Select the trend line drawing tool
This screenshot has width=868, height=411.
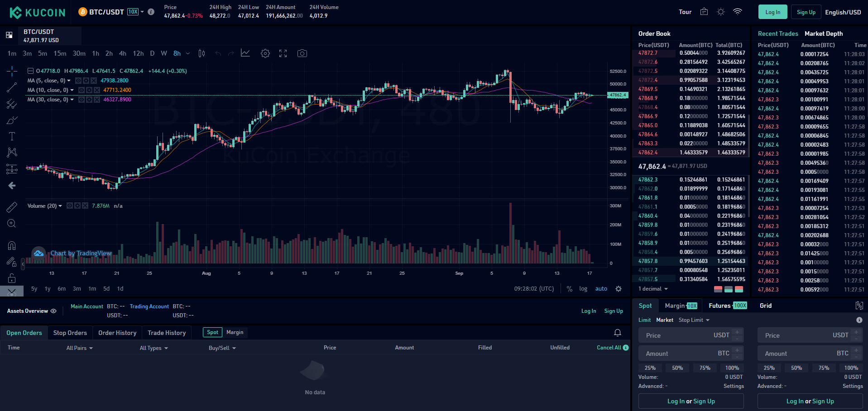click(12, 87)
